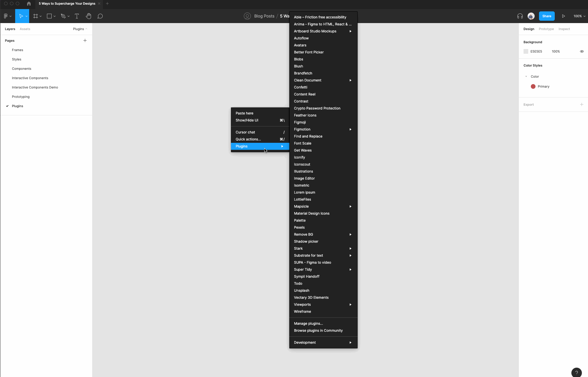Screen dimensions: 588x377
Task: Collapse the Plugins page dropdown in Layers panel
Action: 80,29
